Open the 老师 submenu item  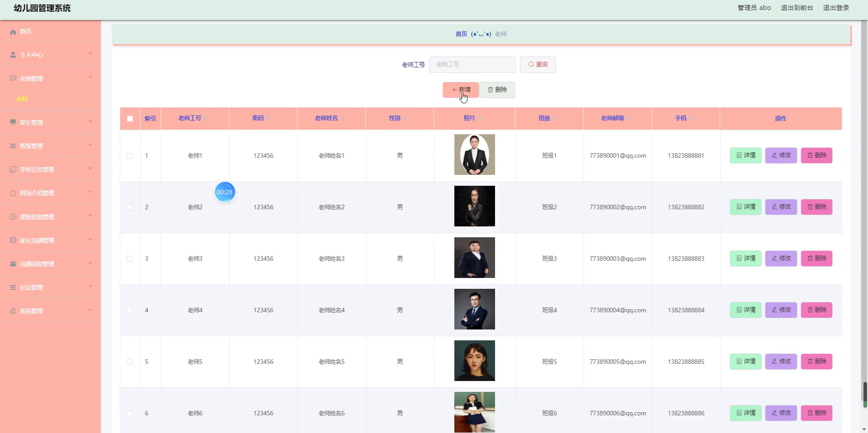point(22,99)
